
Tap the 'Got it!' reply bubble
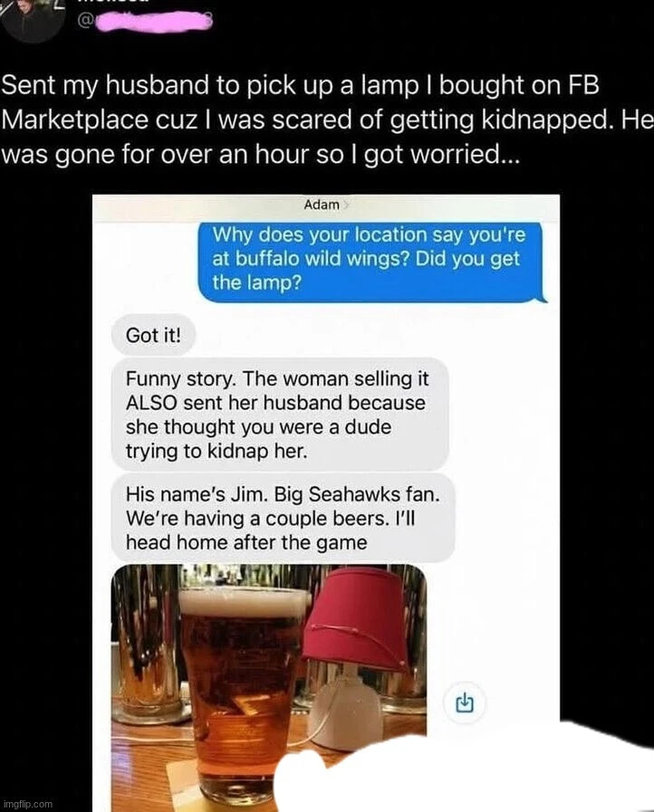coord(153,336)
